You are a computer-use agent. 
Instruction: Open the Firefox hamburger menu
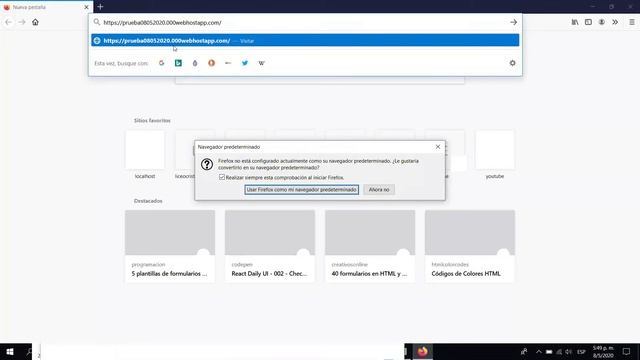pos(631,22)
